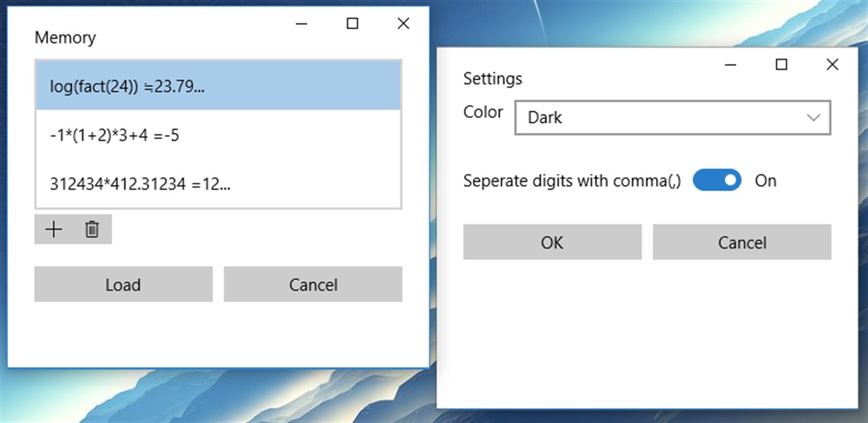Maximize the Settings window
Image resolution: width=868 pixels, height=423 pixels.
(781, 65)
